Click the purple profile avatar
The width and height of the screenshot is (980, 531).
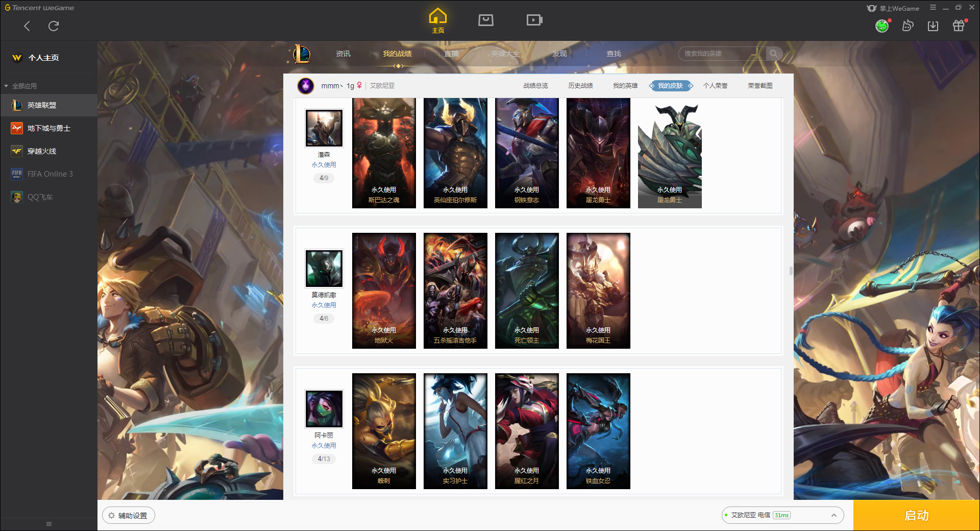click(x=306, y=86)
